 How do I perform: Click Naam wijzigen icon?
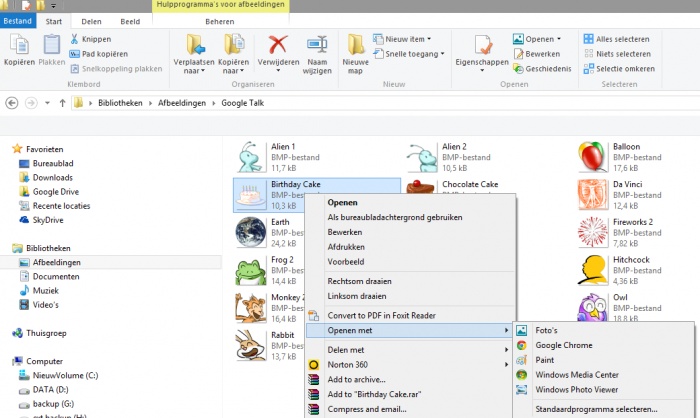coord(317,45)
